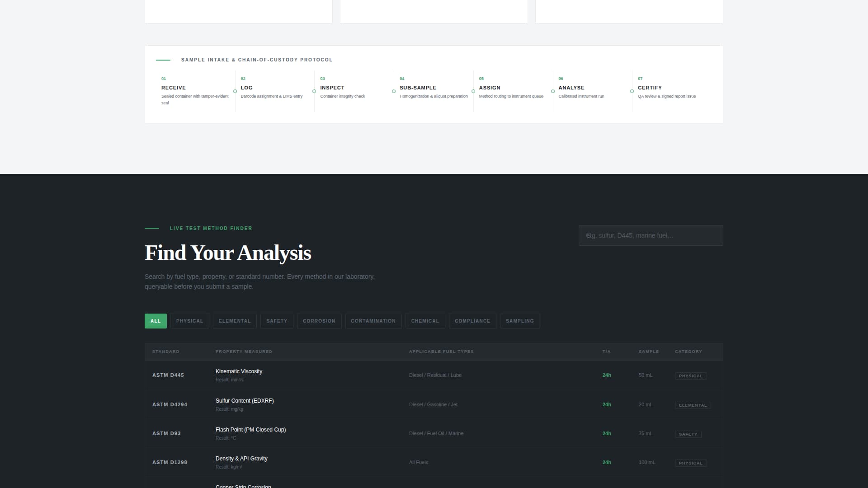
Task: Click SAFETY badge on Flash Point row
Action: coord(688,434)
